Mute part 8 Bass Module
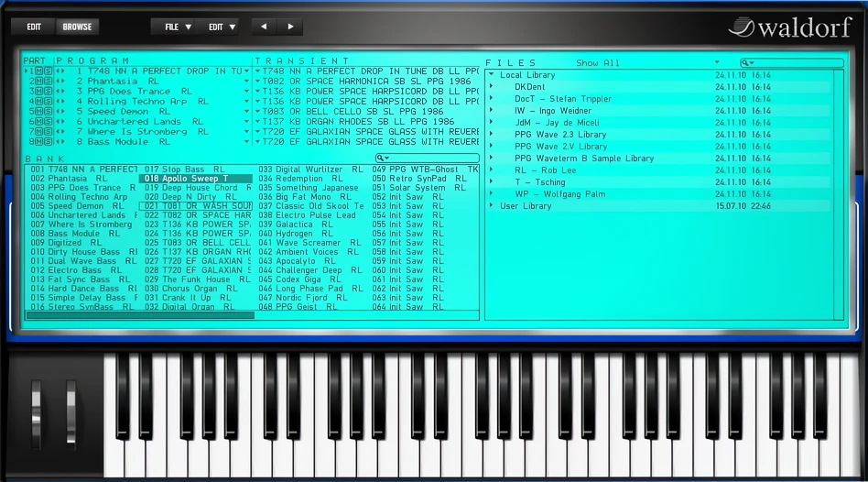This screenshot has width=868, height=482. point(39,142)
